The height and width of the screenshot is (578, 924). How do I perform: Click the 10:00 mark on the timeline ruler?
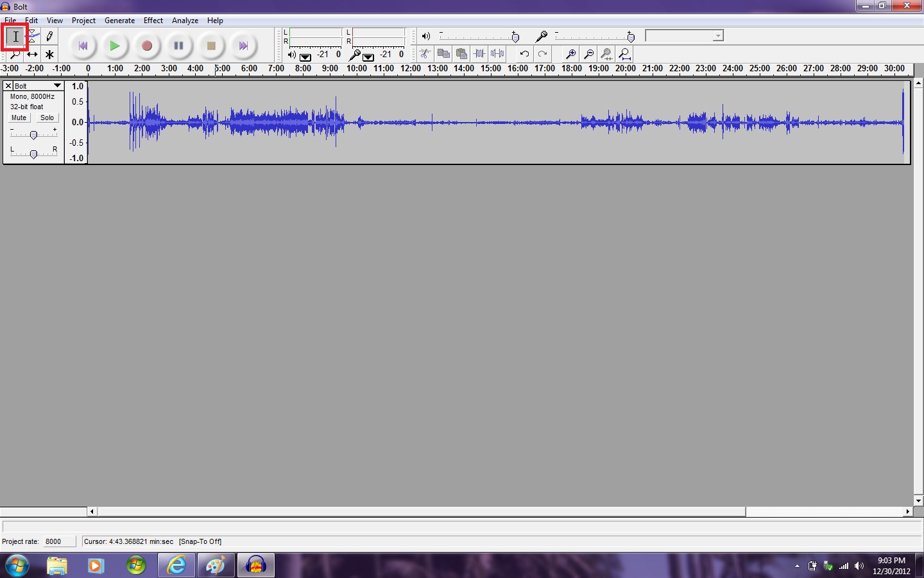tap(357, 68)
